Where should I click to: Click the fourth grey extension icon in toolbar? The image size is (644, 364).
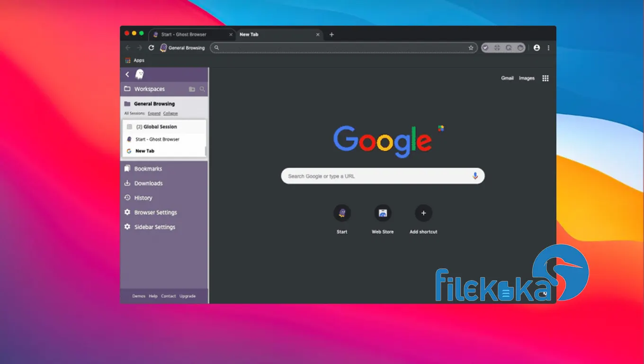pyautogui.click(x=520, y=48)
